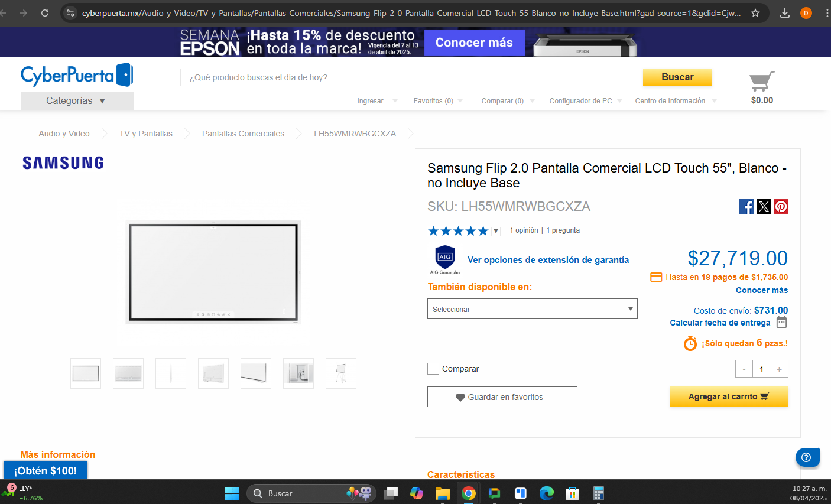Expand Favoritos (0) menu

click(438, 101)
